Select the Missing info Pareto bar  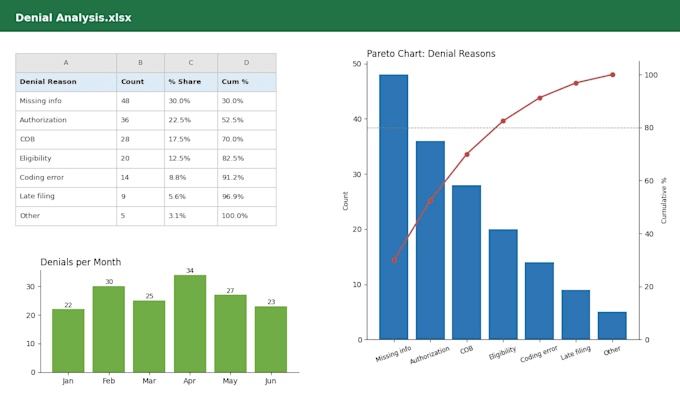394,207
